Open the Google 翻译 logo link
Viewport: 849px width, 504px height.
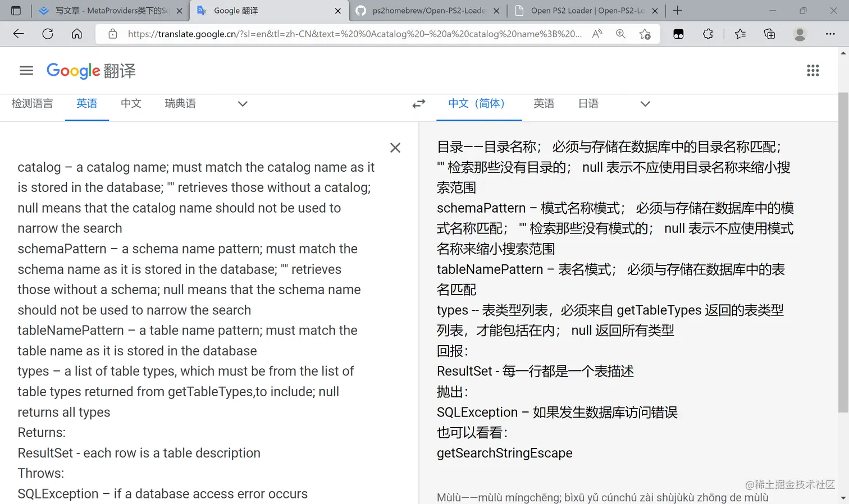point(91,71)
